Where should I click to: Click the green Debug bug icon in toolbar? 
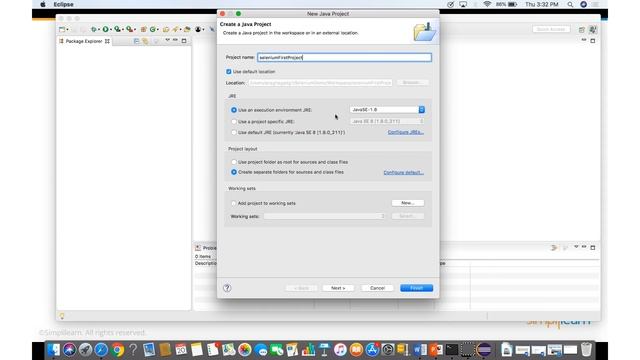click(x=93, y=29)
